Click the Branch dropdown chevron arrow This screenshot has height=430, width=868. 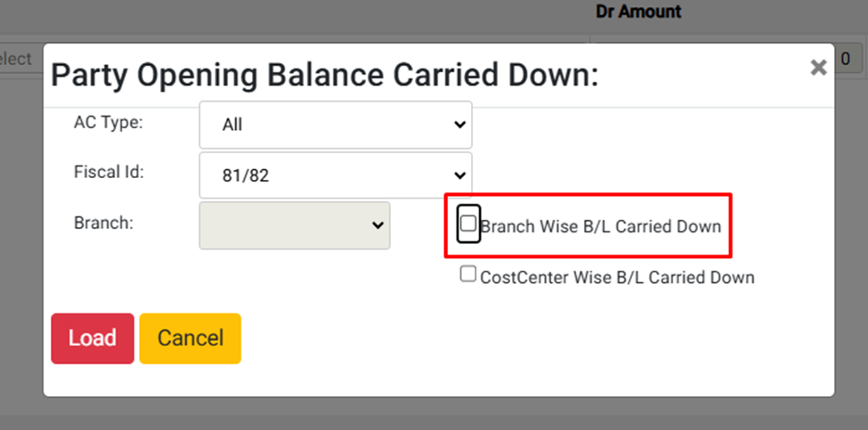click(x=377, y=225)
